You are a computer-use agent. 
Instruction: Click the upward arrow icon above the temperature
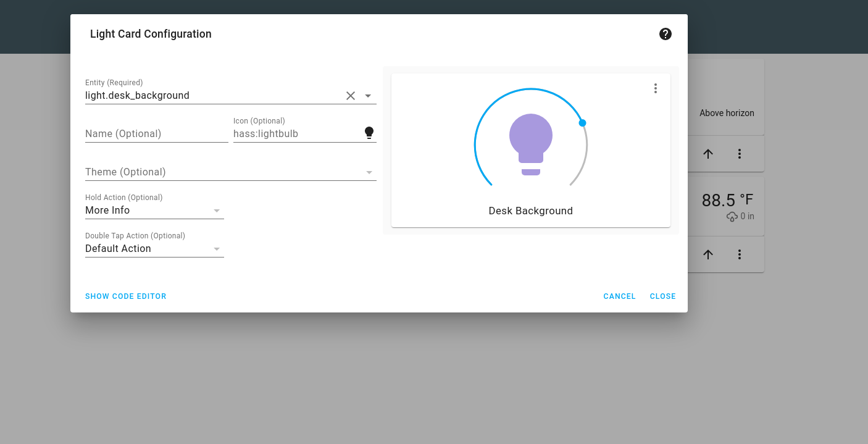pos(707,154)
